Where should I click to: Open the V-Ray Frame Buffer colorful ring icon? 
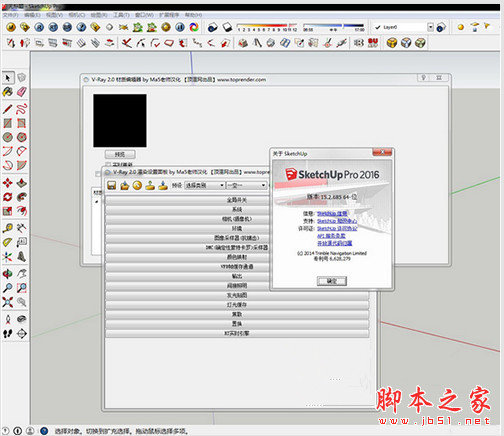(194, 27)
